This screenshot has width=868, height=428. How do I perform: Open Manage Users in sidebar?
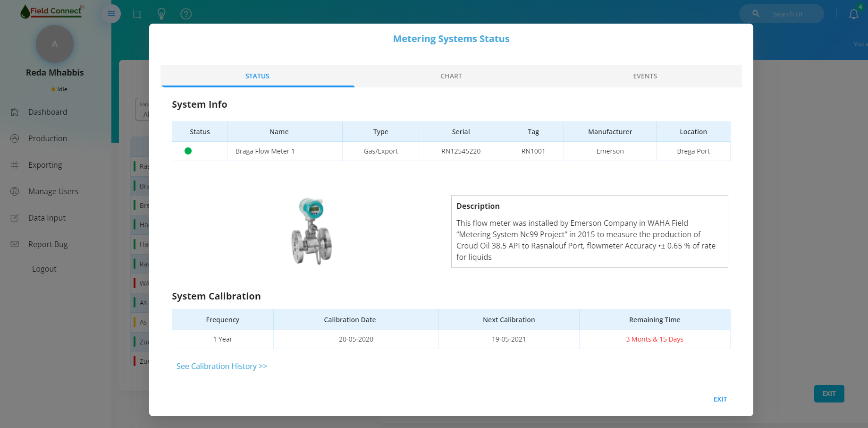click(x=53, y=191)
